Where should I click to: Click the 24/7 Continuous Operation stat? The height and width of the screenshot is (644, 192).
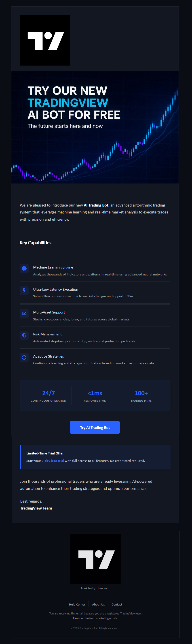click(x=49, y=395)
